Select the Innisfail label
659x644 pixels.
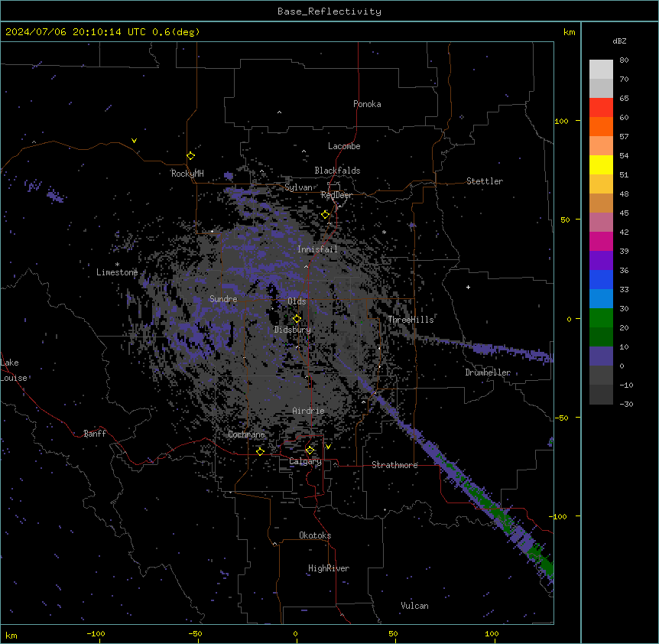317,249
